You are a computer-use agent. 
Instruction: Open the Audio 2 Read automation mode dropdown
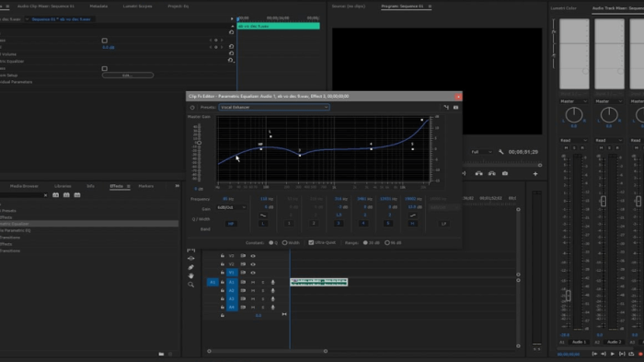[609, 140]
